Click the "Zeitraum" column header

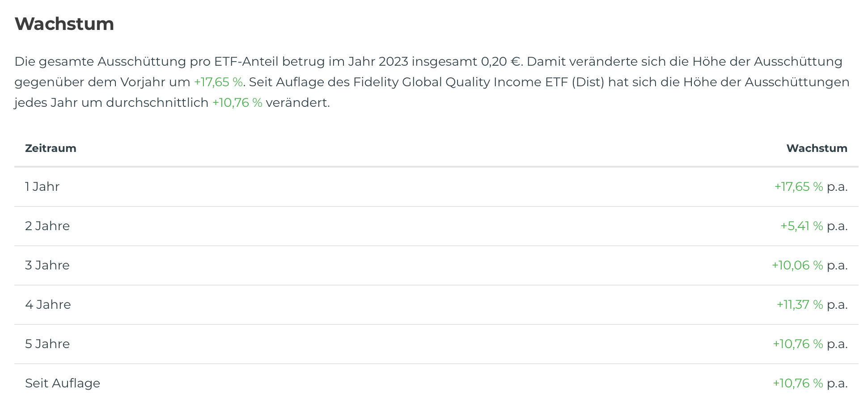[51, 148]
